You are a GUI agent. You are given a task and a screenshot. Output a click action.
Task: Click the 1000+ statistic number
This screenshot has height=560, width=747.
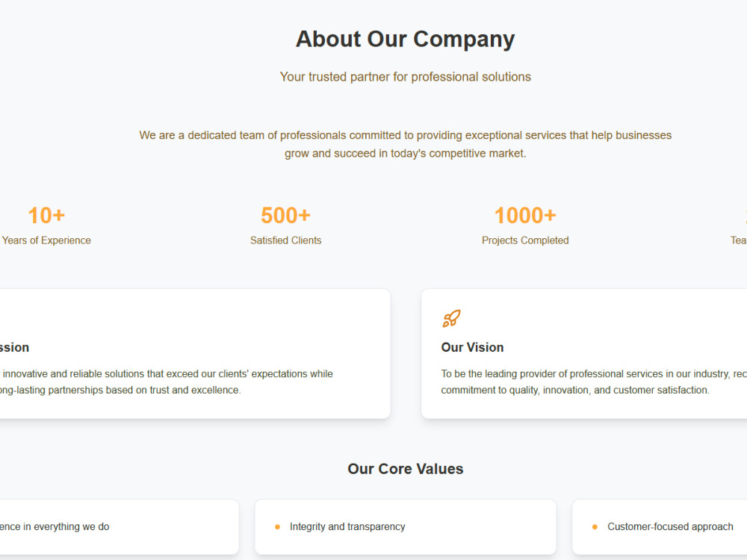525,215
